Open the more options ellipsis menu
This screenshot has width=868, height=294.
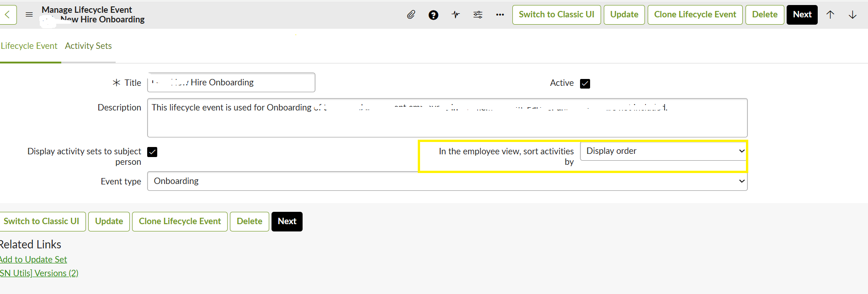pyautogui.click(x=500, y=15)
